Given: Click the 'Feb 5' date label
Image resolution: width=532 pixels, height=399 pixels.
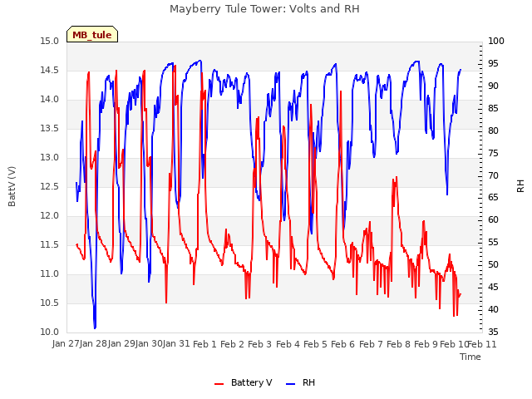Looking at the screenshot, I should click(315, 344).
